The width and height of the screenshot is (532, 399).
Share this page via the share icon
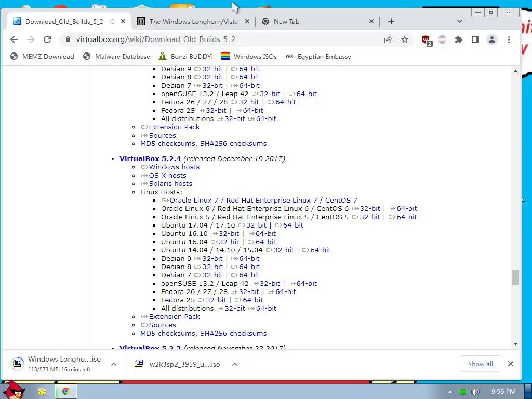point(388,39)
